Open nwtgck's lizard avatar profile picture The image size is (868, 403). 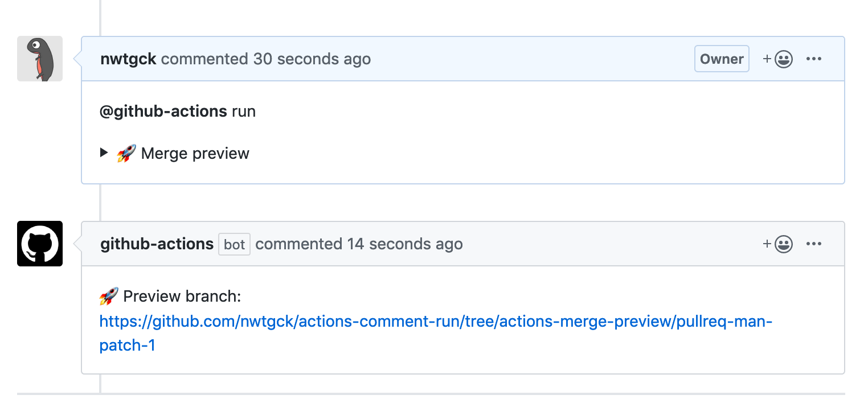click(x=40, y=59)
